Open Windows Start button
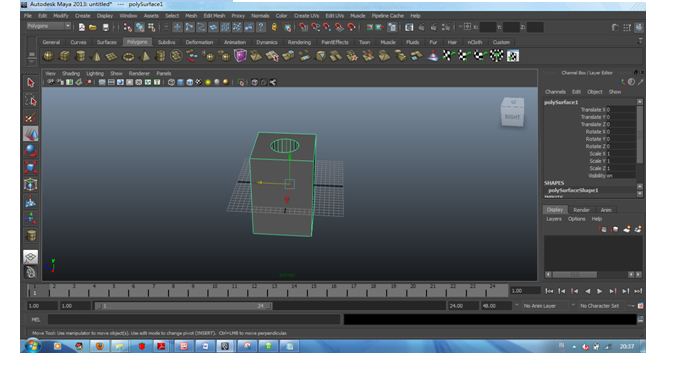Image resolution: width=684 pixels, height=378 pixels. [x=32, y=346]
